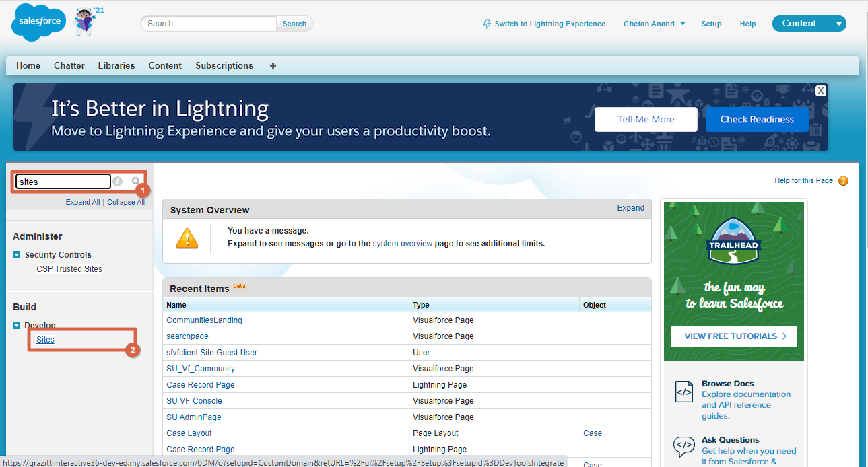Click the global search input field
868x467 pixels.
tap(209, 24)
